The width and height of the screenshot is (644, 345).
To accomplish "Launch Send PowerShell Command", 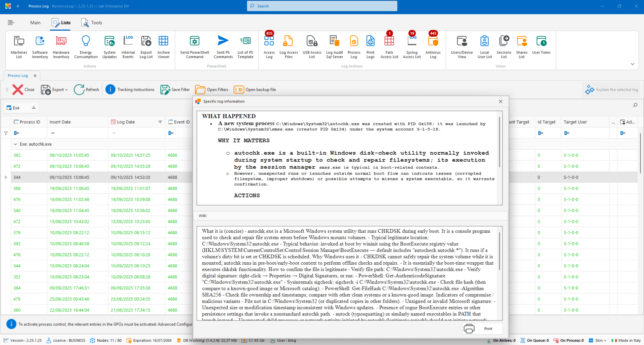I will [194, 41].
